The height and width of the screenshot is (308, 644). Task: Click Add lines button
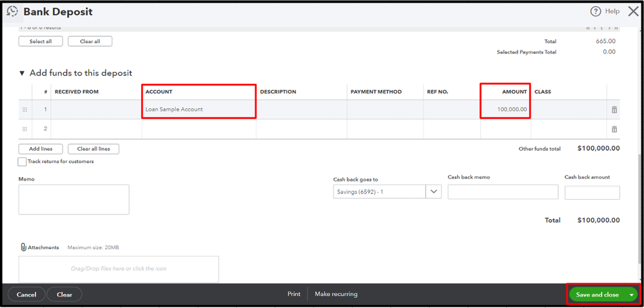[41, 149]
